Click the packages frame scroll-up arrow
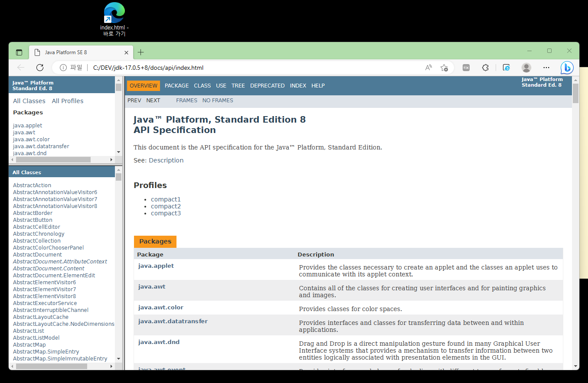 119,80
